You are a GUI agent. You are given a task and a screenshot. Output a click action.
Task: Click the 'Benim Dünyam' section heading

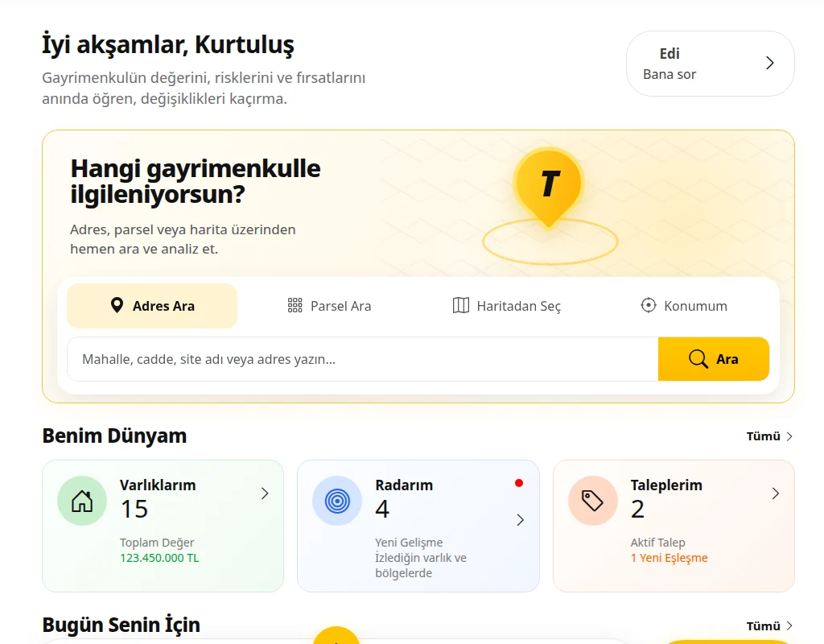click(114, 436)
